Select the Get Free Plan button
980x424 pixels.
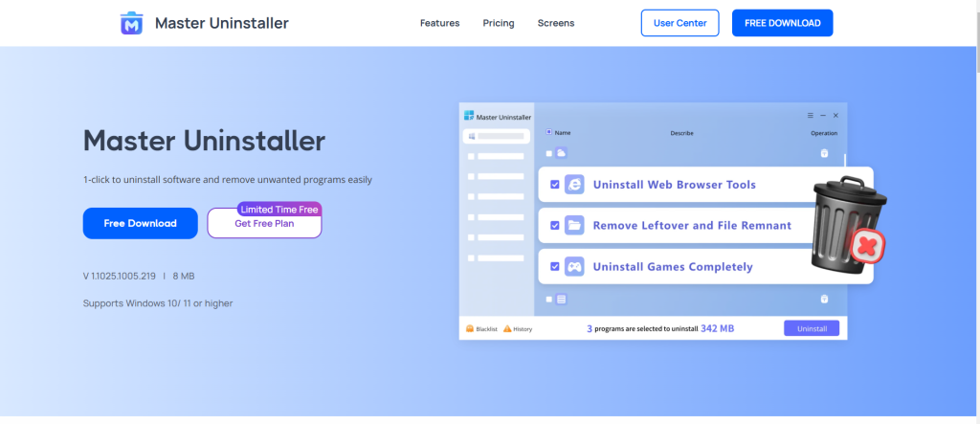(x=264, y=223)
